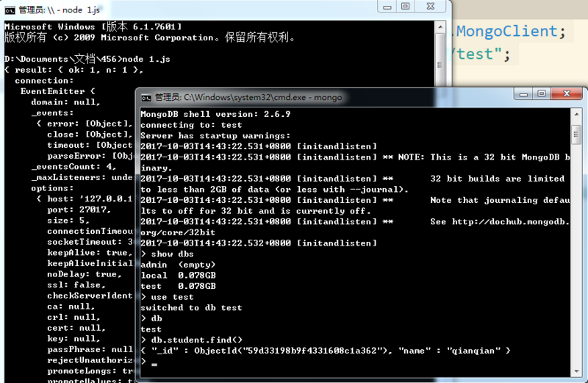Click 'Server has startup warnings:' line

215,136
